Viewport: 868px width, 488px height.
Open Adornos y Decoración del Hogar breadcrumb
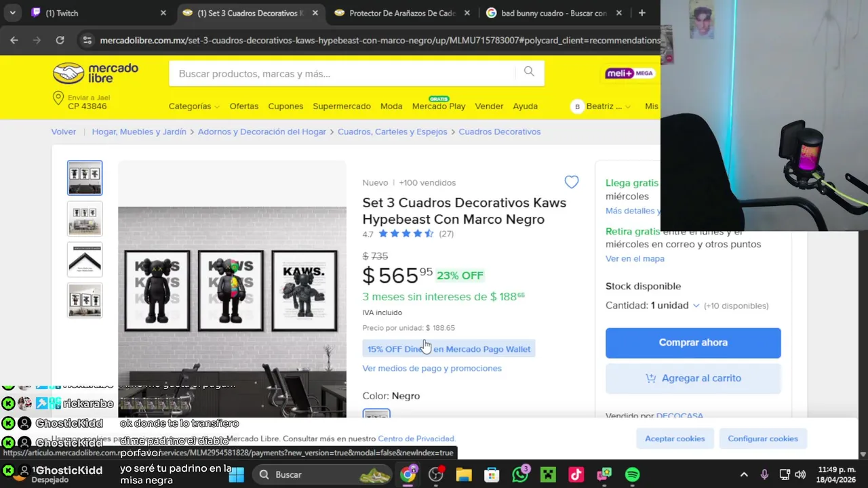[262, 131]
